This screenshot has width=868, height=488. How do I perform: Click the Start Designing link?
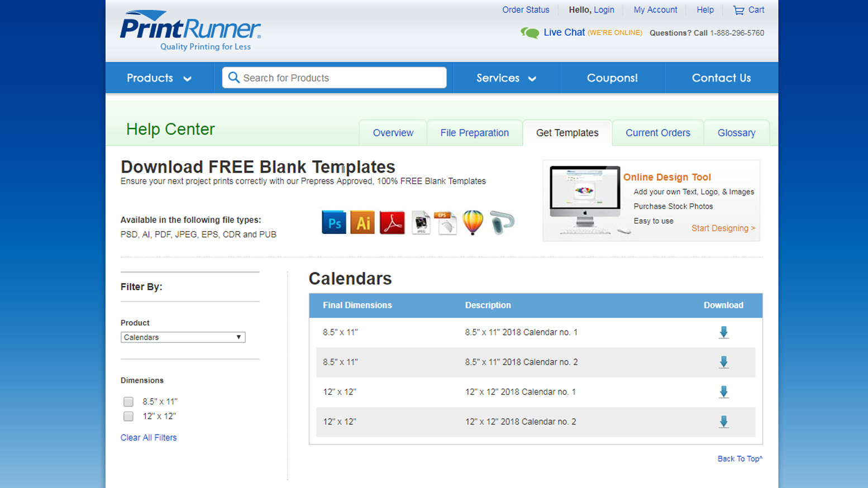[x=723, y=228]
